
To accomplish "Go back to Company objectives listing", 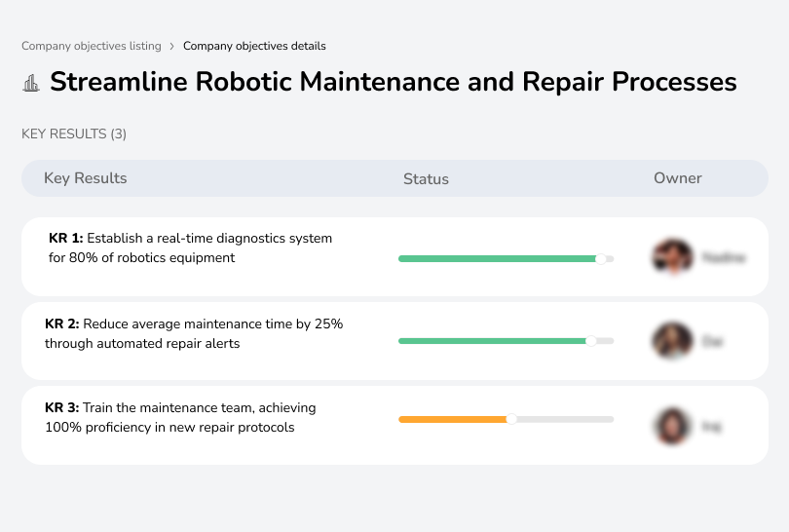I will (x=92, y=46).
